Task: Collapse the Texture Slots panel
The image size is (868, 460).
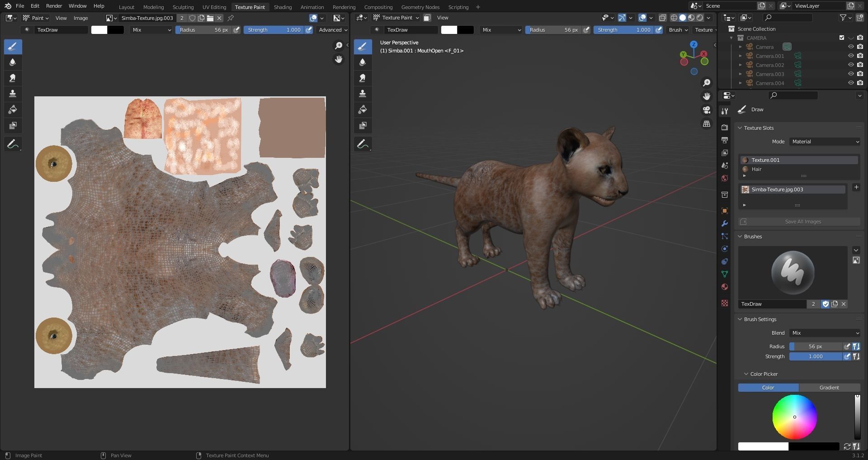Action: [741, 128]
